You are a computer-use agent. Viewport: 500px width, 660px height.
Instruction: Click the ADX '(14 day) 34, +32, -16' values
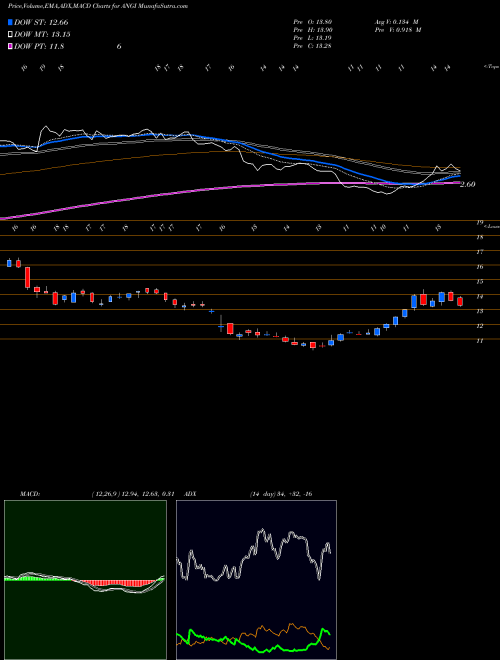coord(281,494)
